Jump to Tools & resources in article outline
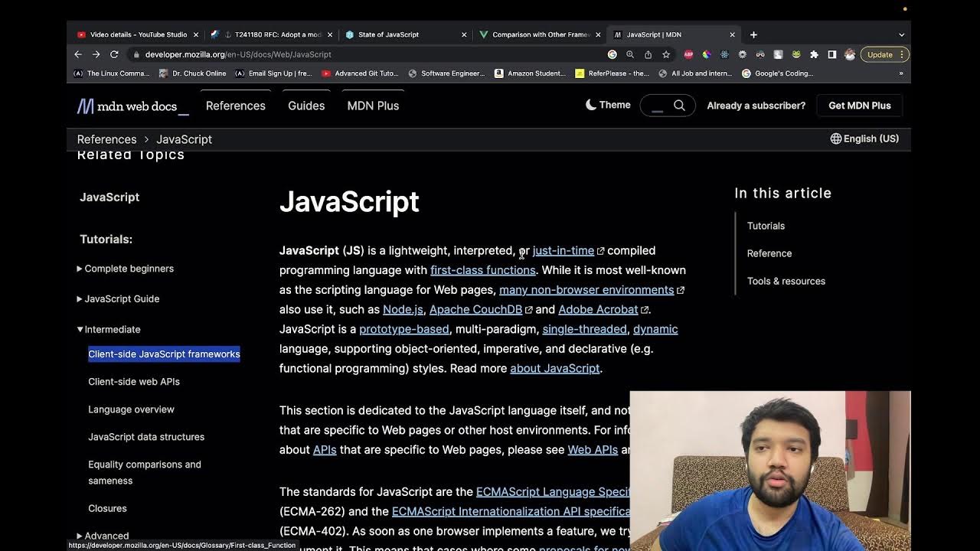Image resolution: width=980 pixels, height=551 pixels. 786,281
